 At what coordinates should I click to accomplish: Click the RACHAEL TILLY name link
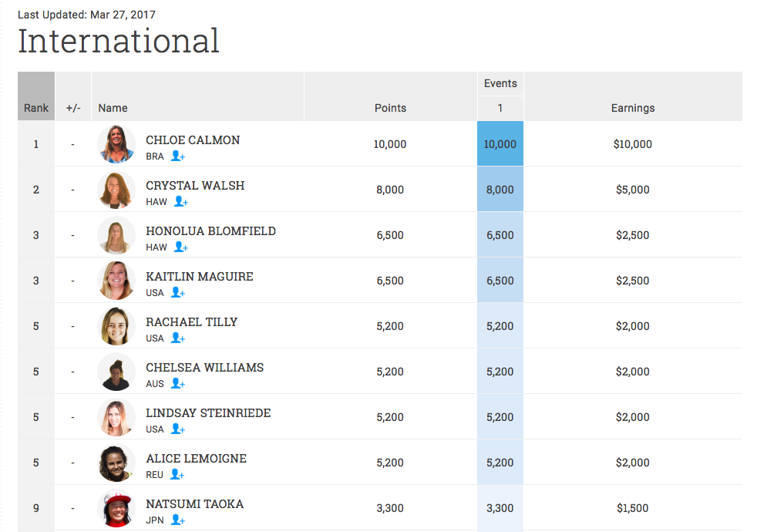(x=191, y=322)
